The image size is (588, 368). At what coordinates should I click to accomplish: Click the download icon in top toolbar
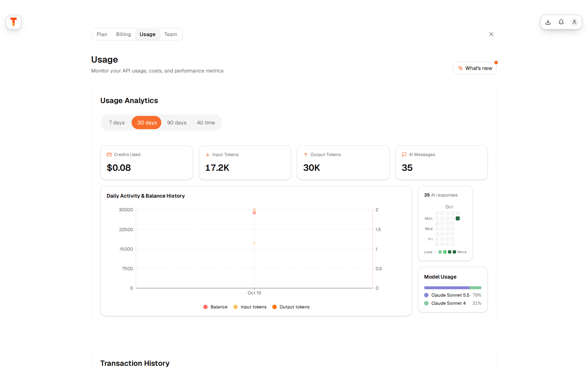point(548,22)
